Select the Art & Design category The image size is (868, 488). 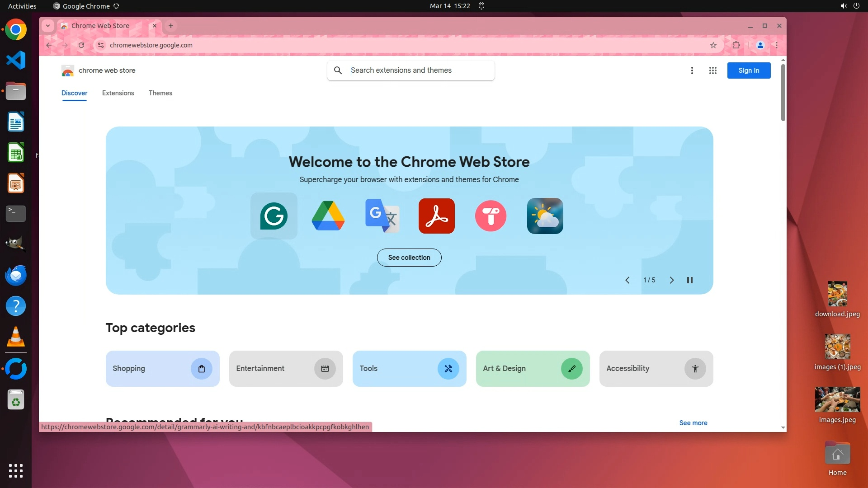533,369
